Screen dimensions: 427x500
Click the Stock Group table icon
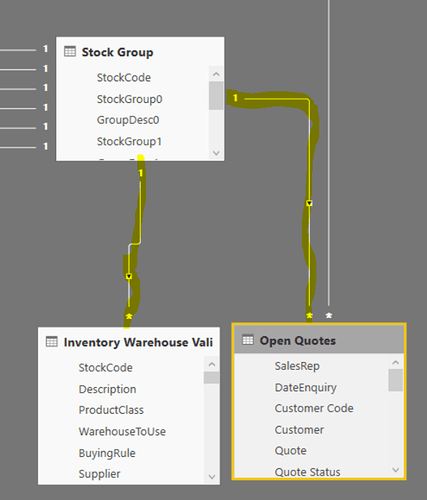point(70,52)
